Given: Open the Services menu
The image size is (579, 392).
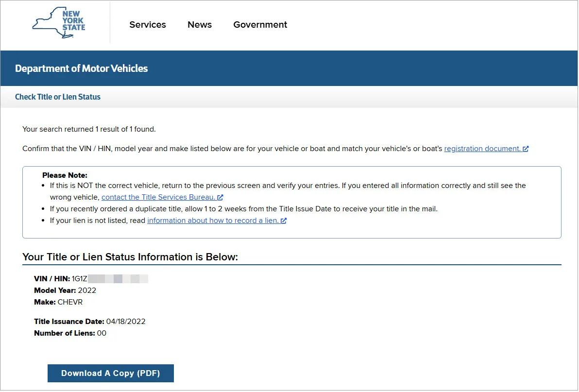Looking at the screenshot, I should pyautogui.click(x=148, y=24).
